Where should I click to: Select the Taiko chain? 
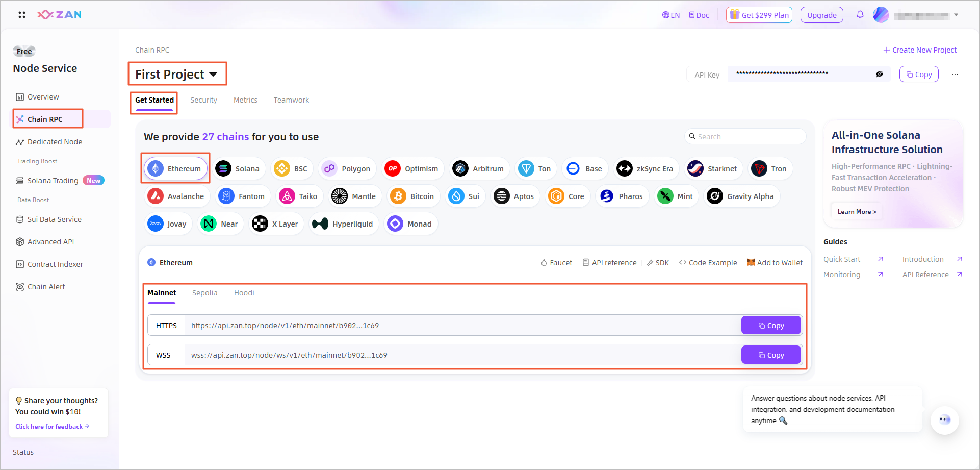click(299, 196)
